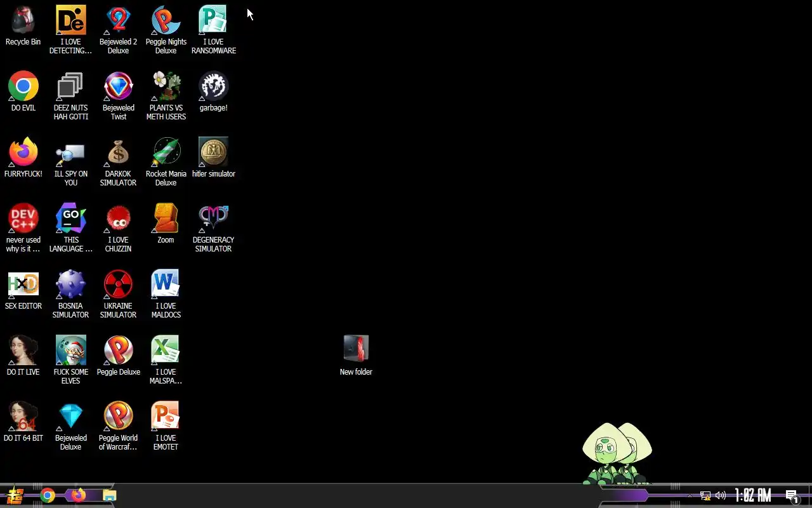The image size is (812, 508).
Task: Launch the Bejeweled Twist shortcut
Action: 118,86
